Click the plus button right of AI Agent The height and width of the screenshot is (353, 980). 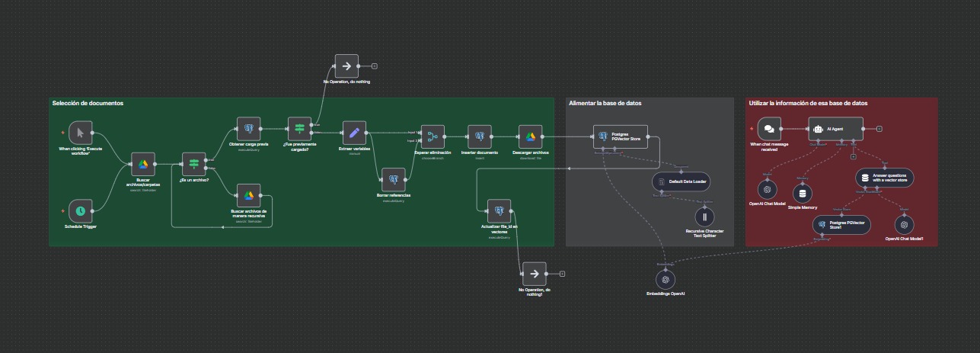coord(879,129)
